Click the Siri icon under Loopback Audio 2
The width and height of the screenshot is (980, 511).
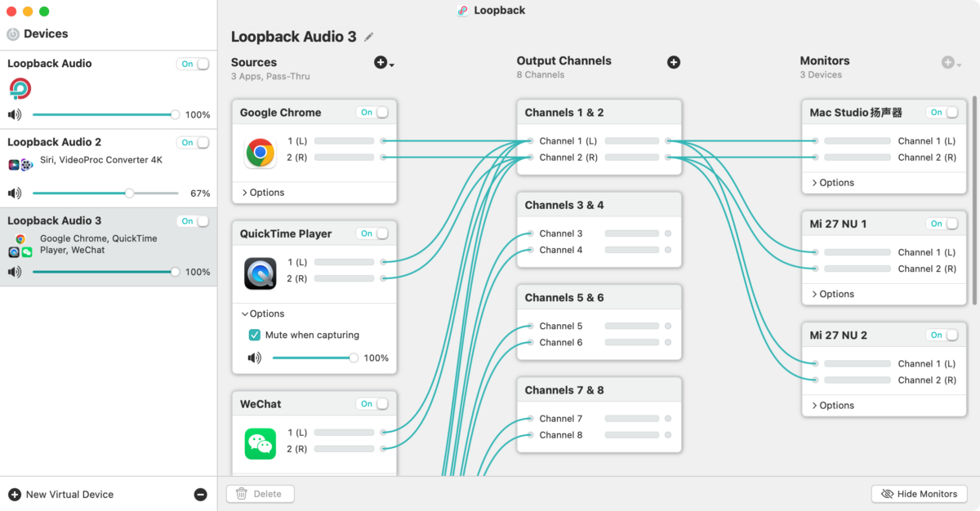coord(14,165)
